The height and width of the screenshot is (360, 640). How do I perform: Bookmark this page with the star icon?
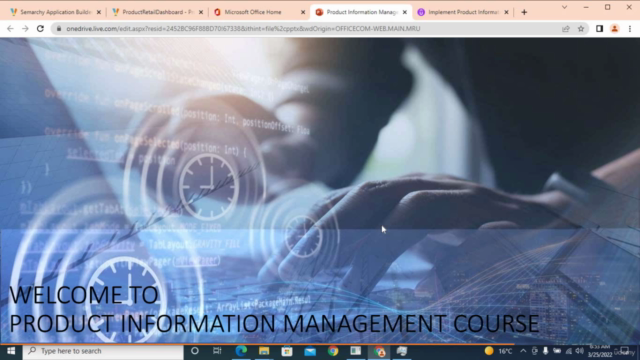[x=581, y=29]
